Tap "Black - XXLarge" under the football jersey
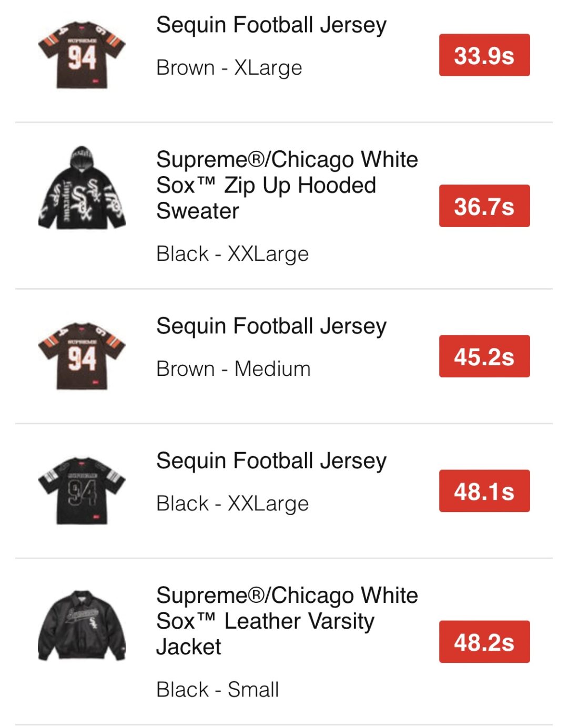The width and height of the screenshot is (568, 728). pyautogui.click(x=232, y=504)
